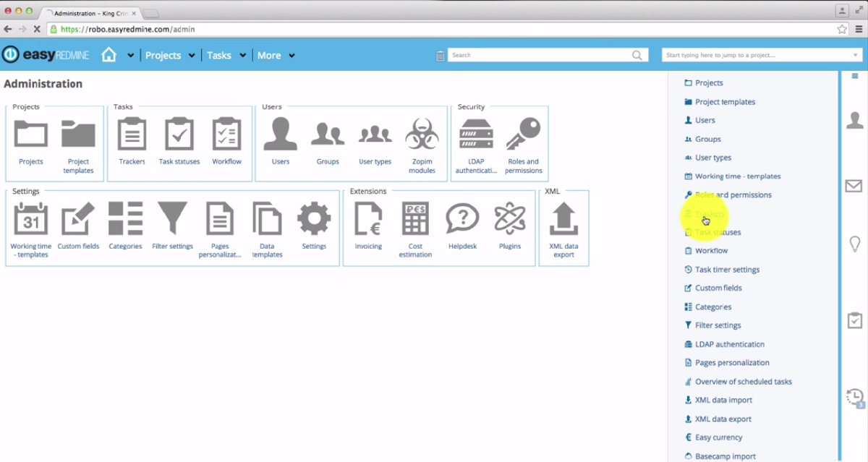Viewport: 868px width, 462px height.
Task: Open the clipboard tasks icon in right rail
Action: [x=854, y=320]
